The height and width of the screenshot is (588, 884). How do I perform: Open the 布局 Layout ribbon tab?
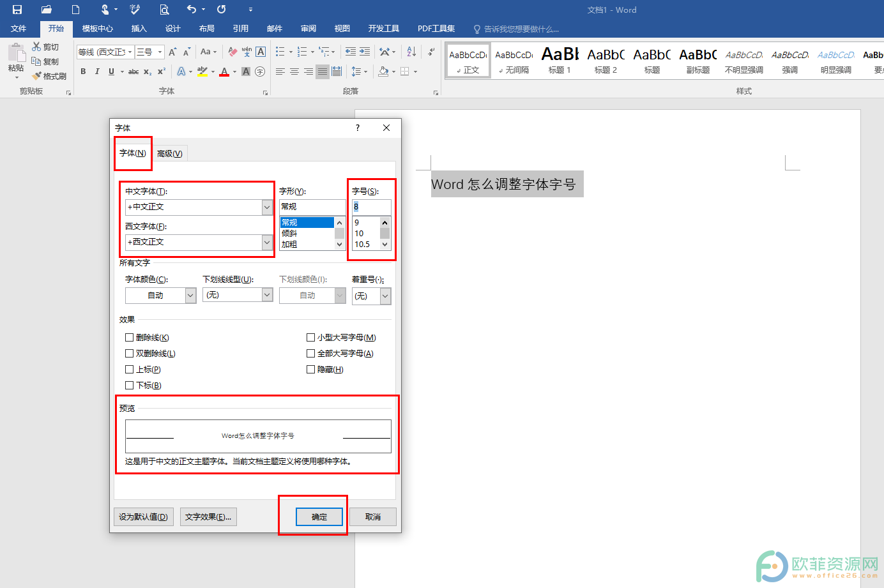[207, 29]
